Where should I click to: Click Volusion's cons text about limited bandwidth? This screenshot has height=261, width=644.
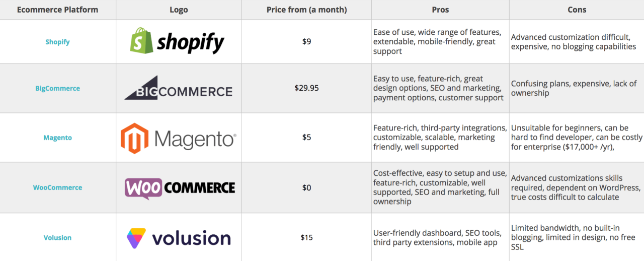click(x=573, y=237)
